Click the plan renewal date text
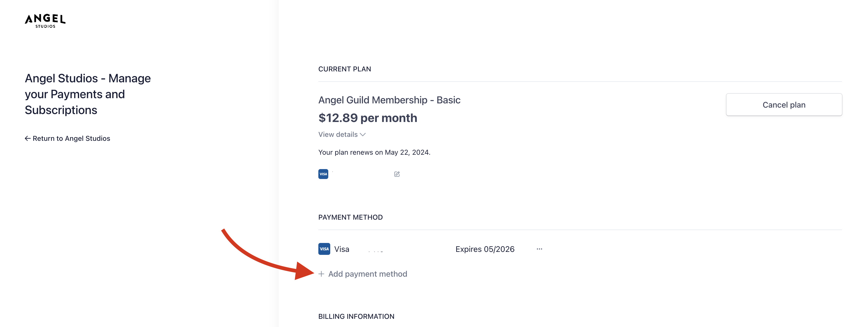The height and width of the screenshot is (327, 868). (374, 152)
